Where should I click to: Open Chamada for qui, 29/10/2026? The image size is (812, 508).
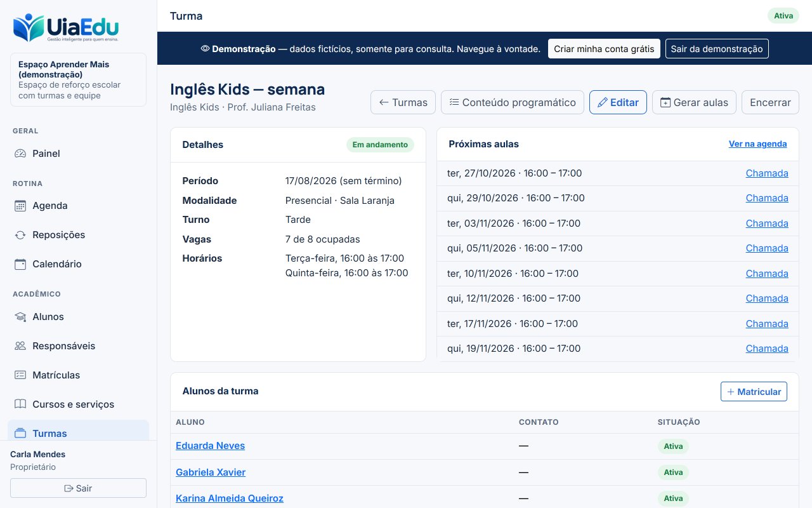coord(767,198)
